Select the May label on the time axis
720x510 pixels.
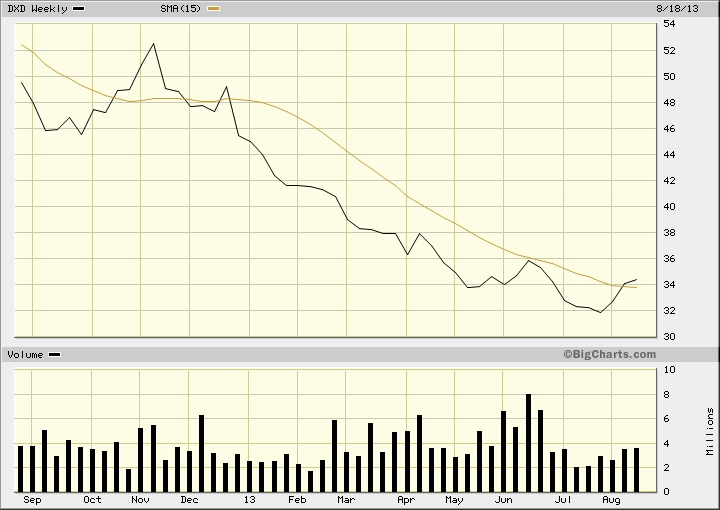(454, 500)
